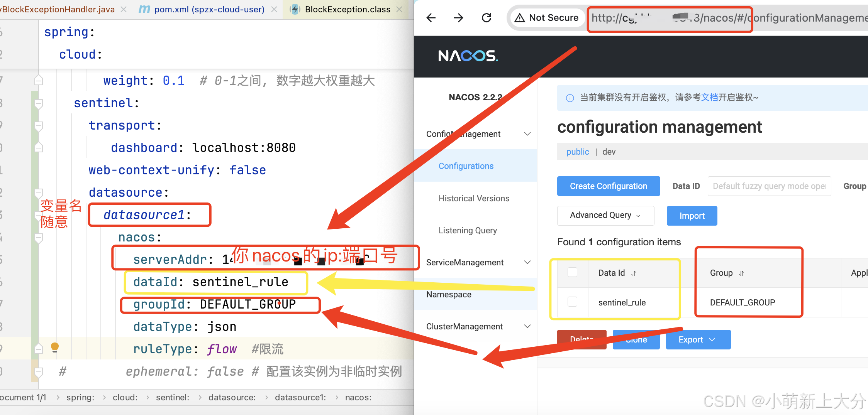The width and height of the screenshot is (868, 415).
Task: Reload the Nacos page
Action: click(487, 18)
